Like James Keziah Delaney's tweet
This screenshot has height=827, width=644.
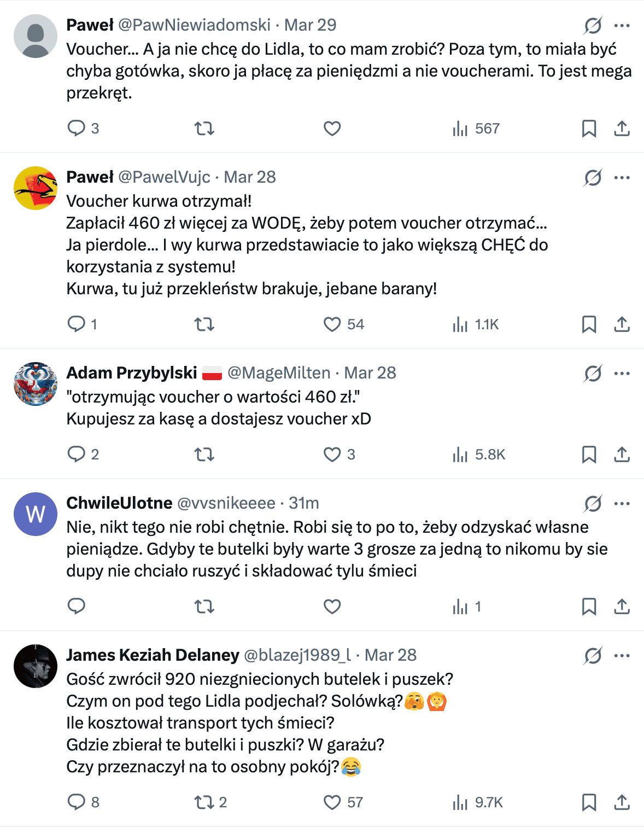pos(332,802)
